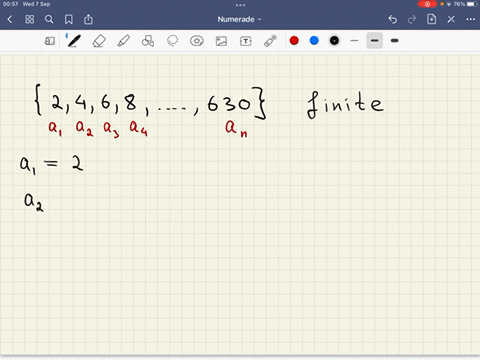This screenshot has width=480, height=360.
Task: Go back with the left chevron
Action: [10, 19]
